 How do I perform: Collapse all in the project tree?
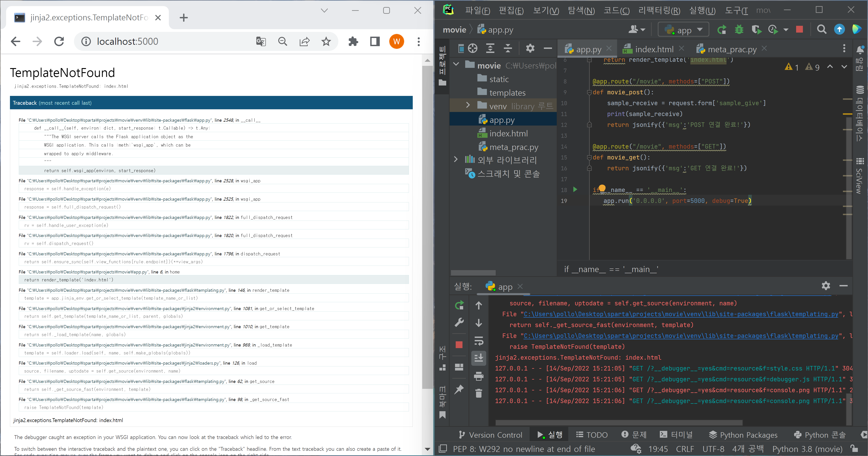coord(507,49)
